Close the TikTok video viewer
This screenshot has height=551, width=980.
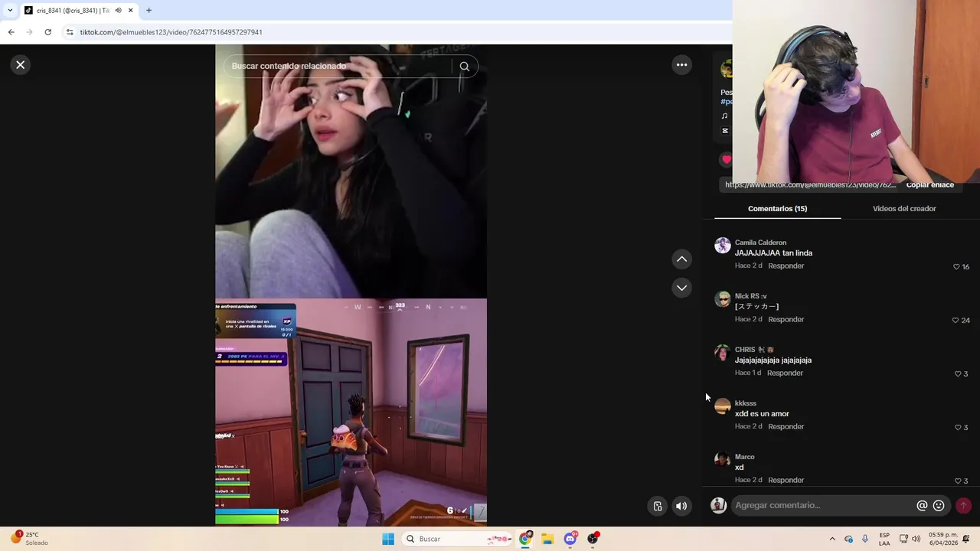pyautogui.click(x=21, y=65)
